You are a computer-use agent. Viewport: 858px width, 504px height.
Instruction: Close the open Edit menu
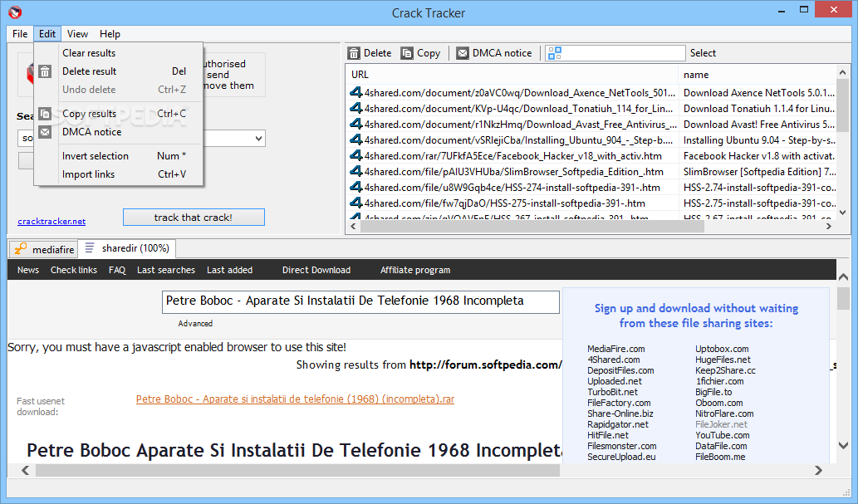tap(47, 34)
